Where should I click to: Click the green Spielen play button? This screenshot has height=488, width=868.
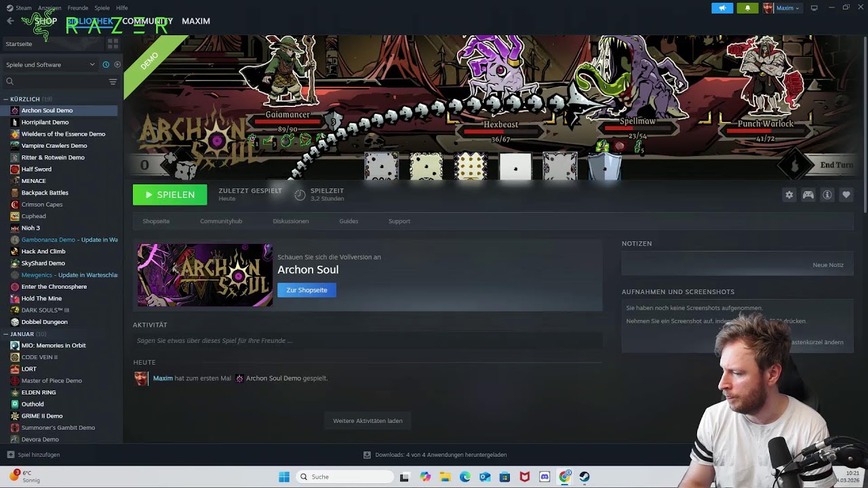coord(170,195)
